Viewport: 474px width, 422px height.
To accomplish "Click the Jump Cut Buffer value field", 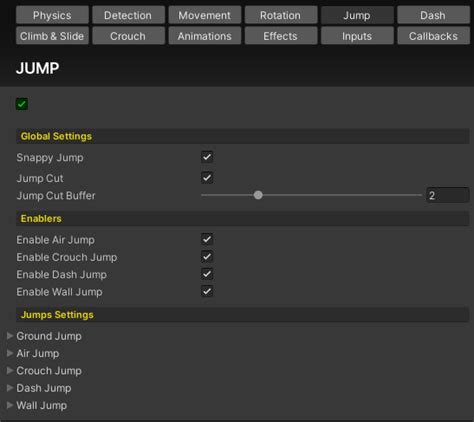I will (448, 195).
